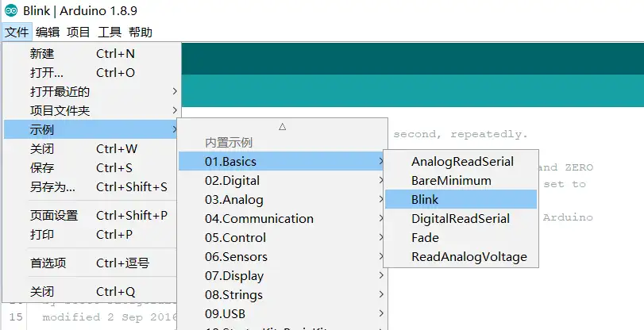644x330 pixels.
Task: Open the 文件 menu
Action: coord(17,33)
